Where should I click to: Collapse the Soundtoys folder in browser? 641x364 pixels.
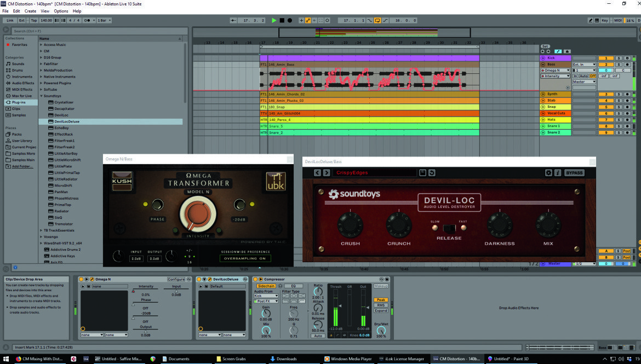point(41,96)
